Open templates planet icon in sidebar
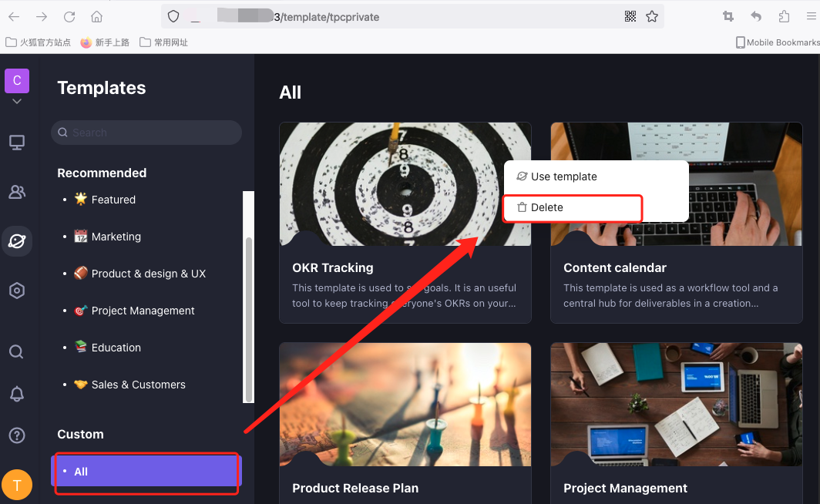Screen dimensions: 820x504 [17, 241]
